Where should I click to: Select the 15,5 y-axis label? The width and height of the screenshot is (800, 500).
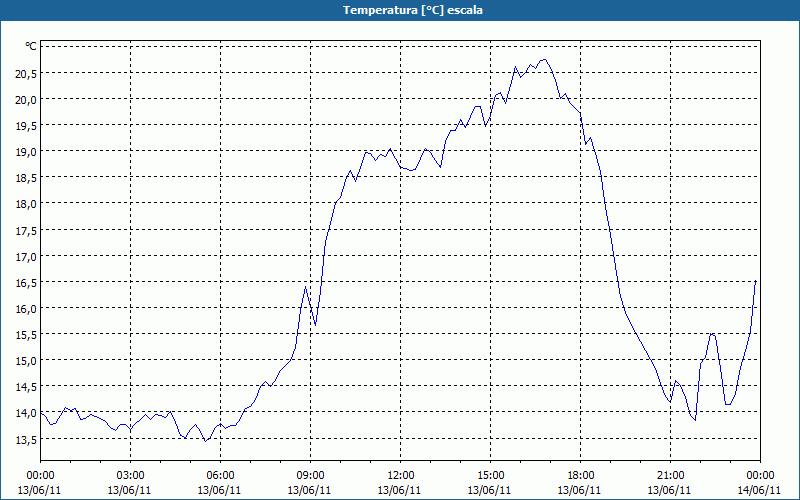click(x=26, y=335)
